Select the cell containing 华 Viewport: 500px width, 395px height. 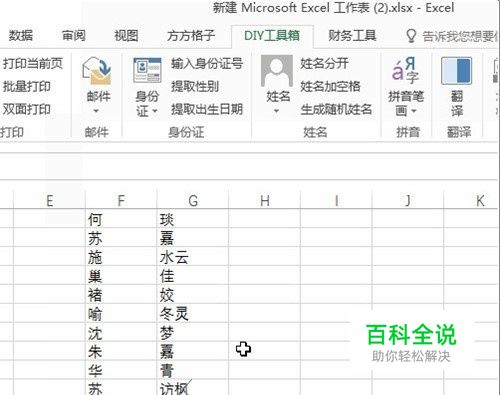click(x=121, y=370)
